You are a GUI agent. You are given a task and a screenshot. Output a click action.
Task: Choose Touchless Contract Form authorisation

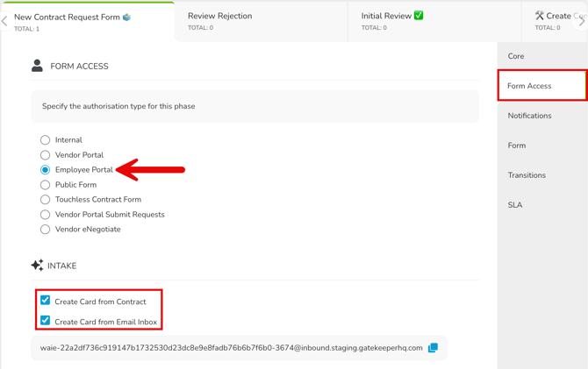[45, 200]
